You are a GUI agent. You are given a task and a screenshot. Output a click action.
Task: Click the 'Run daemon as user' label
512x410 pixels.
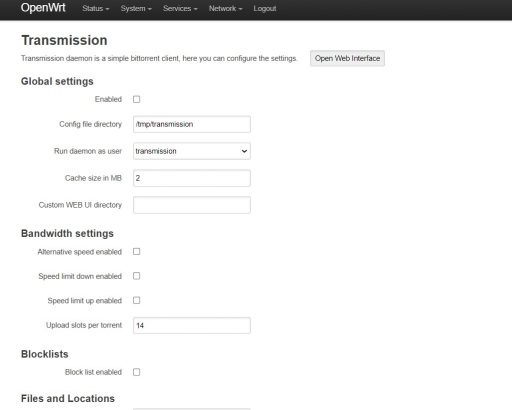pos(88,151)
